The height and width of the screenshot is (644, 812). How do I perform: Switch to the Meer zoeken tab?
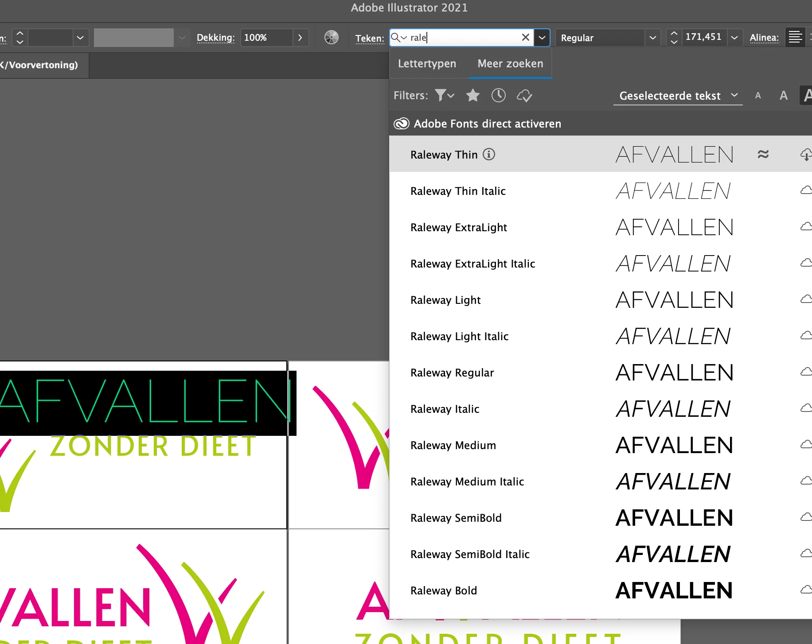click(x=510, y=63)
